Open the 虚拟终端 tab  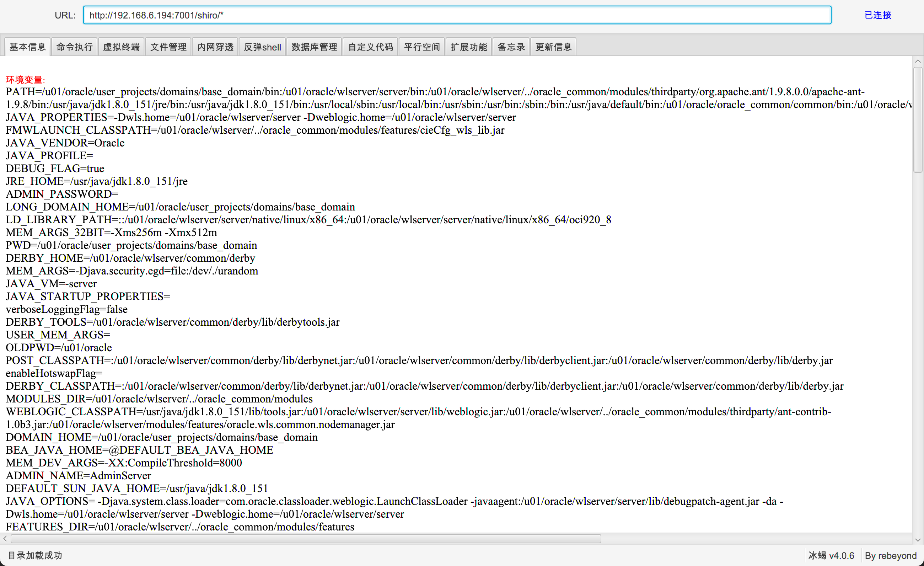click(121, 47)
